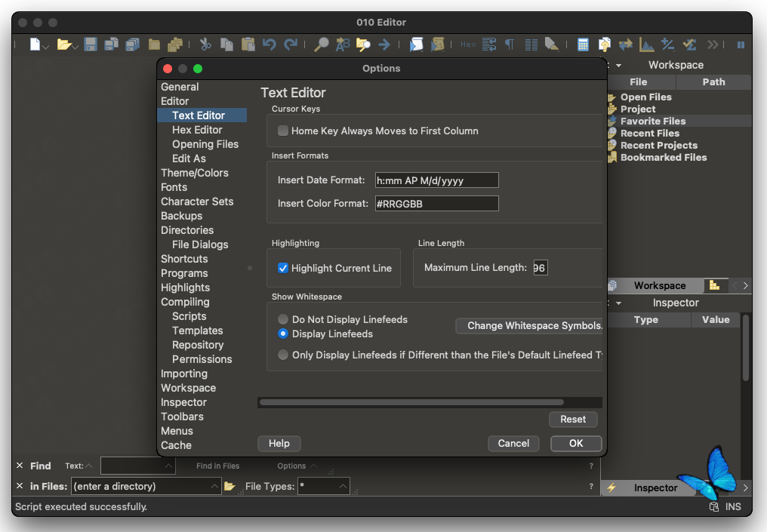Cancel the Options dialog
The height and width of the screenshot is (532, 767).
[513, 443]
